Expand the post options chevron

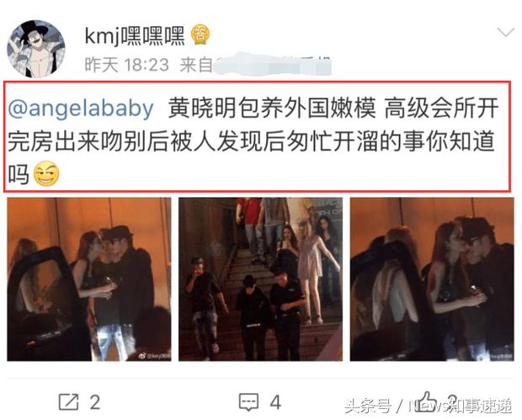tap(505, 33)
